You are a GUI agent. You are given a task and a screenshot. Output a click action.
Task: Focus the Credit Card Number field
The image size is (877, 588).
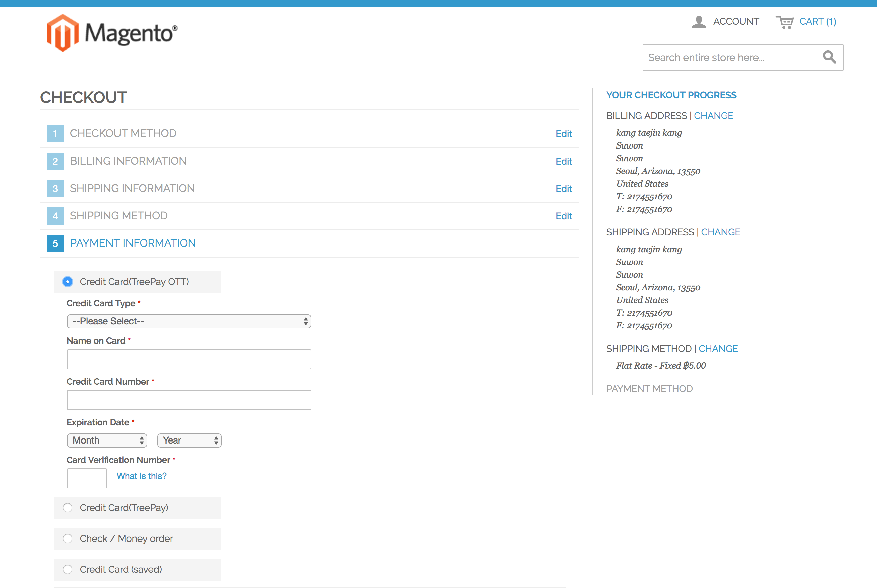189,400
